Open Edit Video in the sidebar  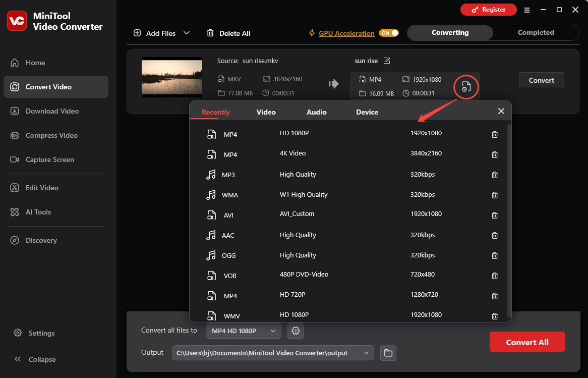pos(56,188)
